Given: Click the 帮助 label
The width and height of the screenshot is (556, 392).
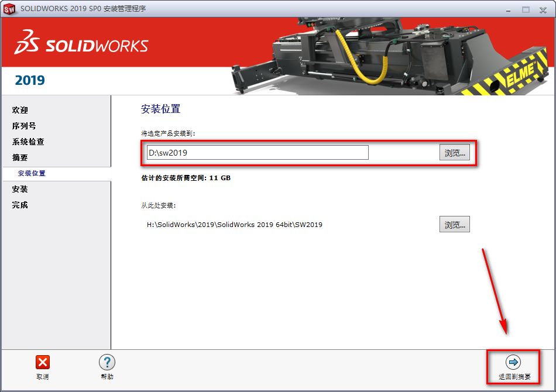Looking at the screenshot, I should coord(107,377).
